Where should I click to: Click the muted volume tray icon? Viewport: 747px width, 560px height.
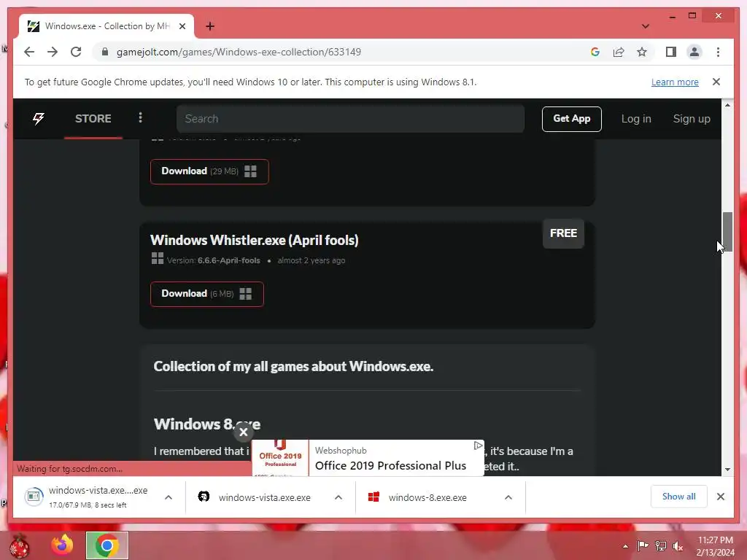[x=678, y=546]
